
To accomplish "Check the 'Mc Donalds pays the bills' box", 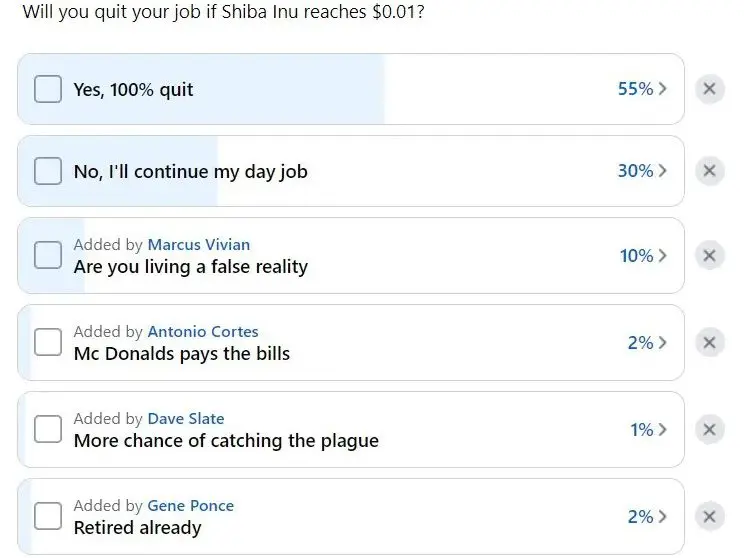I will click(48, 342).
